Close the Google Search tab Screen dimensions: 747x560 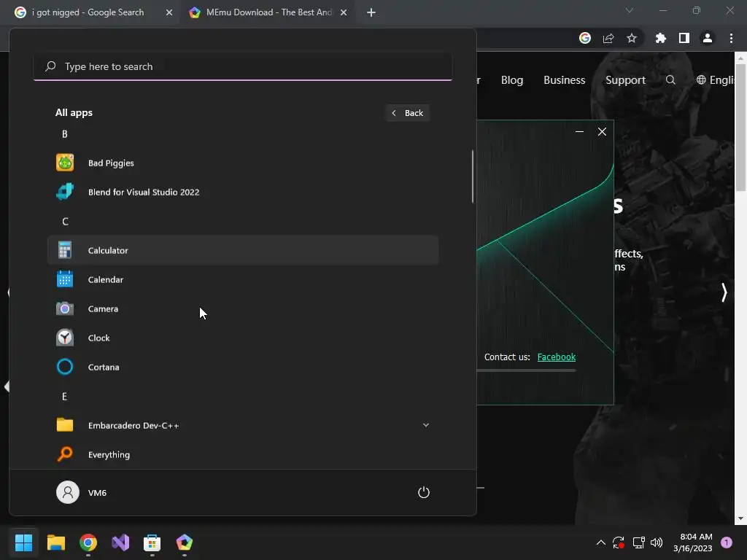(x=169, y=12)
